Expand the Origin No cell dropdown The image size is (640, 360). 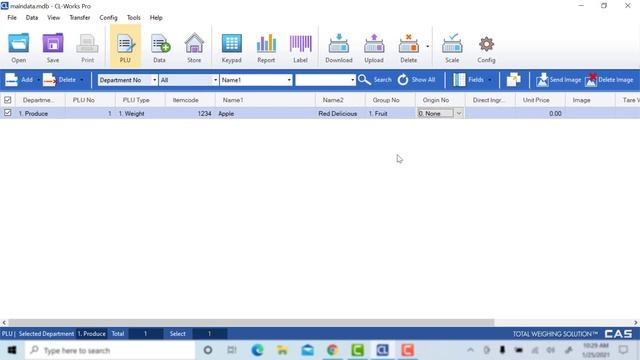(459, 113)
